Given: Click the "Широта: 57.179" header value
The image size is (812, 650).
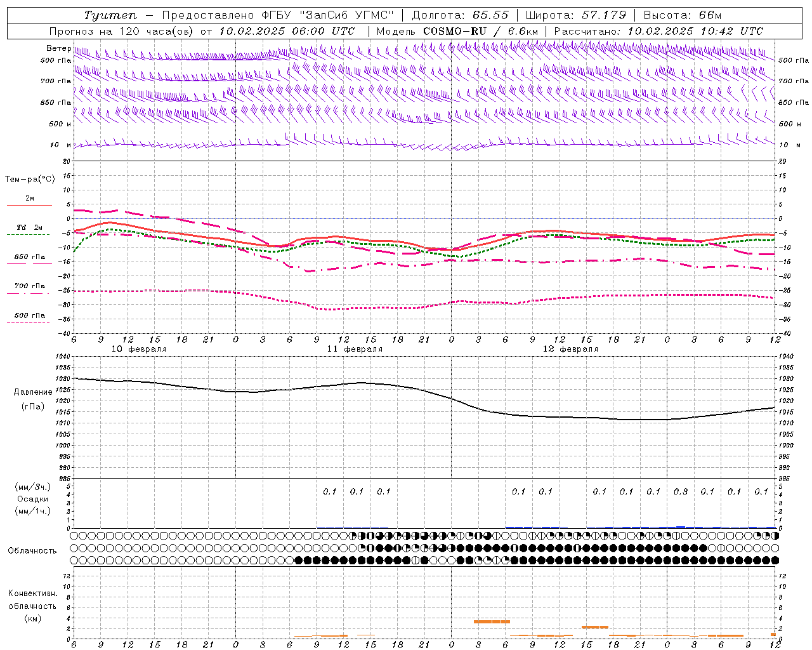Looking at the screenshot, I should 575,15.
